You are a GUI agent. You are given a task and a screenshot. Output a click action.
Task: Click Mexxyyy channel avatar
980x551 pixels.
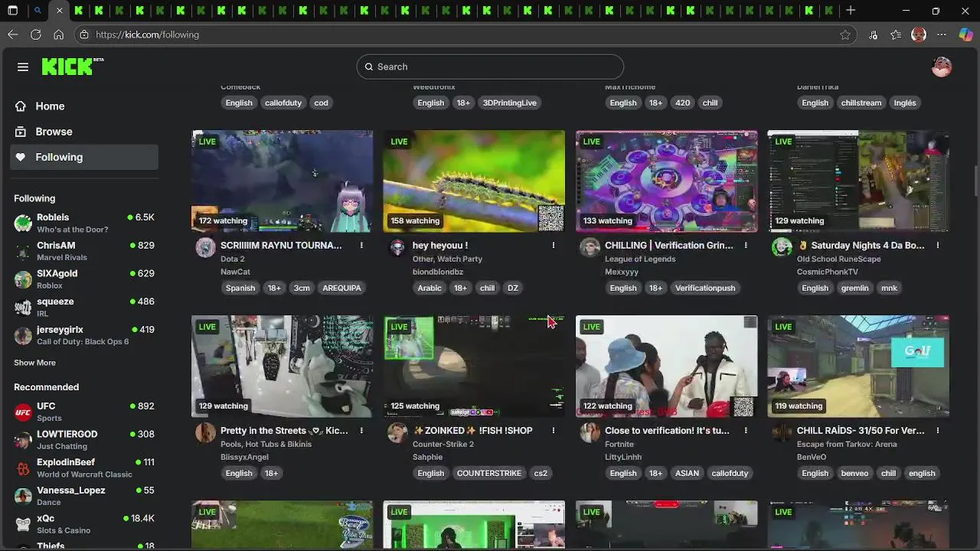(x=590, y=247)
